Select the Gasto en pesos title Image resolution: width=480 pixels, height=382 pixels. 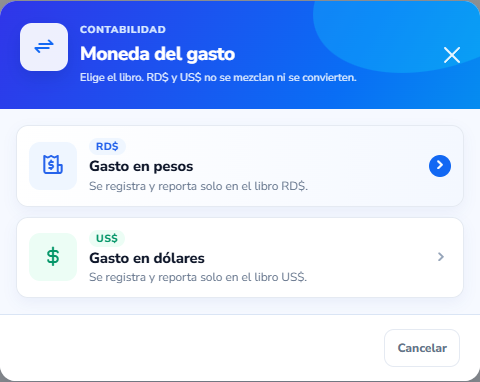(141, 166)
